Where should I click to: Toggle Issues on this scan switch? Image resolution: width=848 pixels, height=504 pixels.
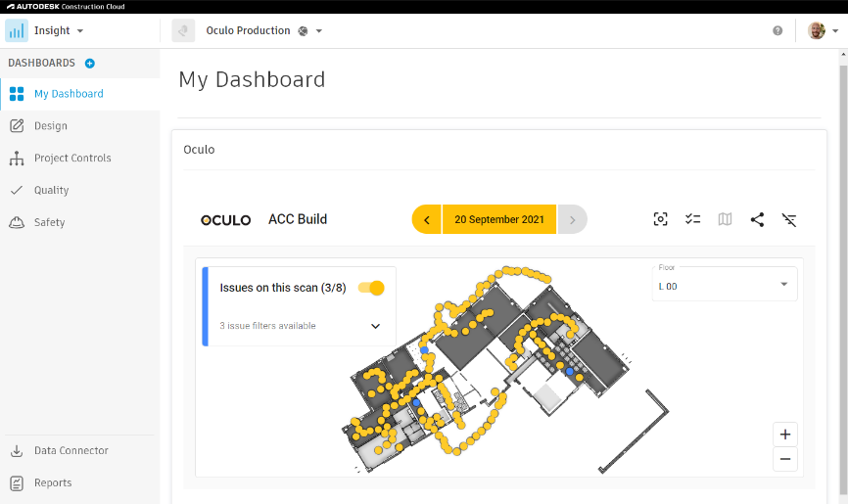tap(371, 289)
